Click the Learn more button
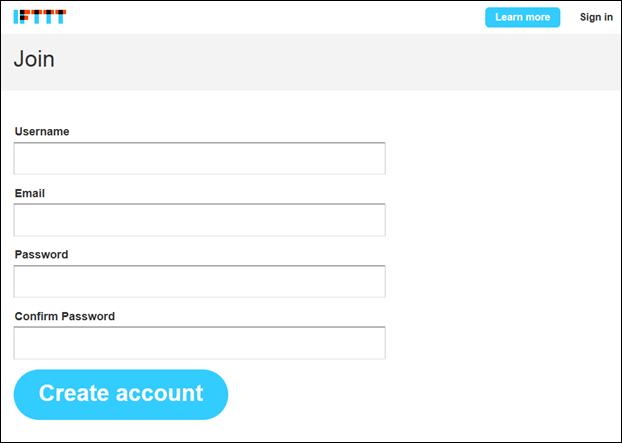 pos(522,17)
